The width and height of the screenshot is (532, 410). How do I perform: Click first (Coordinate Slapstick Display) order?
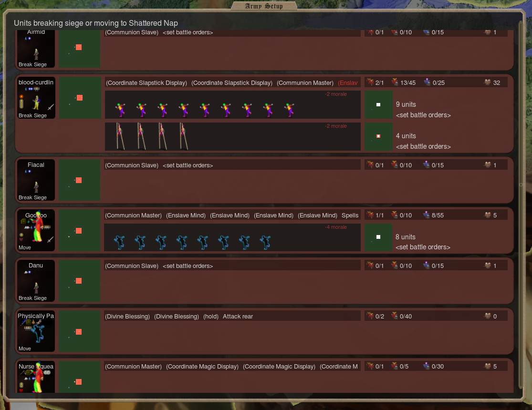[x=146, y=83]
